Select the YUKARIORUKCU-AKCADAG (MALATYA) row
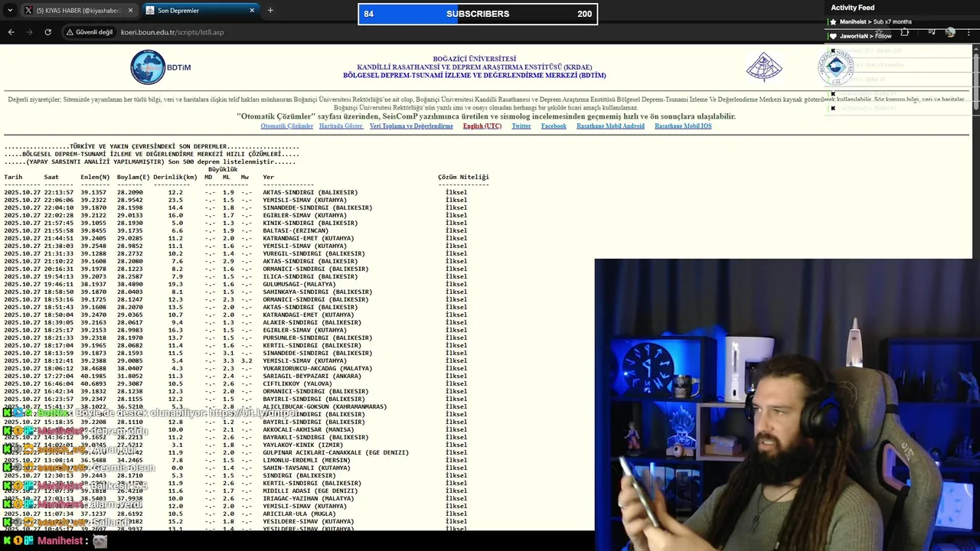 click(235, 368)
